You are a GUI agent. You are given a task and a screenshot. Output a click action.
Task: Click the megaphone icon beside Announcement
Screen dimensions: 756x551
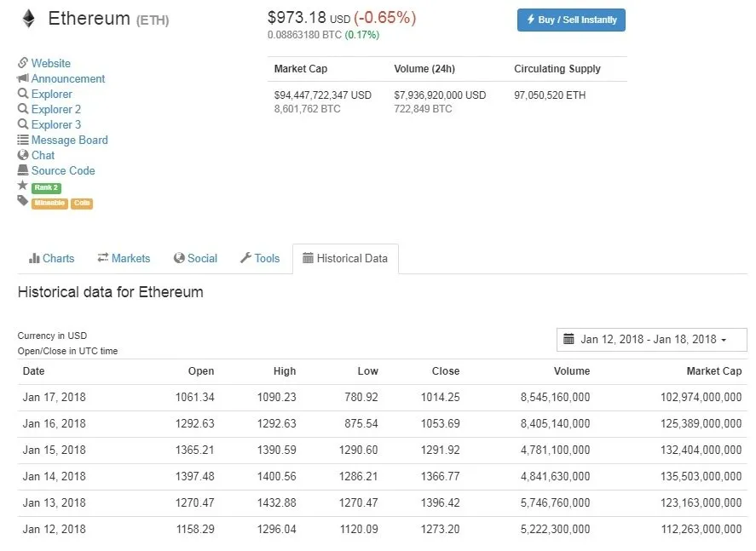23,78
